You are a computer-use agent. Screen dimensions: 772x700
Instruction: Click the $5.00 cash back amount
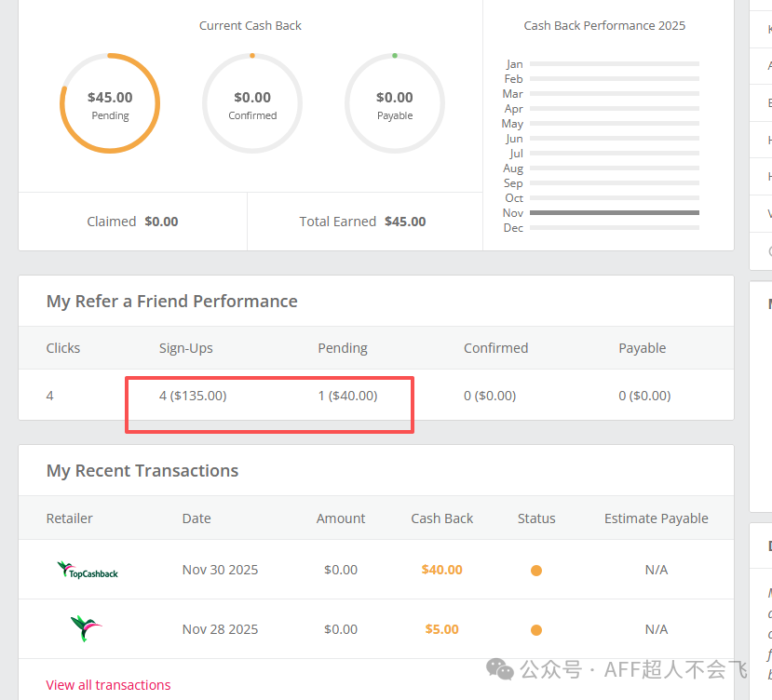(441, 629)
